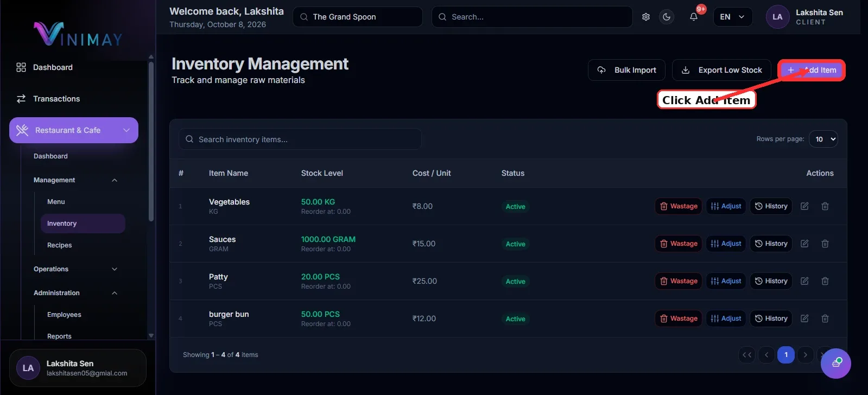Click the edit icon for Sauces

[x=804, y=244]
